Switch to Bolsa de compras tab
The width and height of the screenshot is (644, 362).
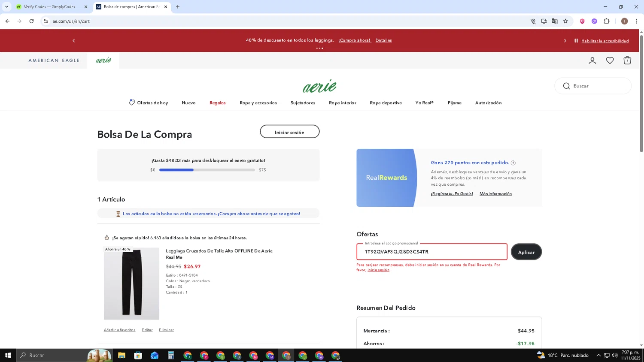[x=131, y=7]
